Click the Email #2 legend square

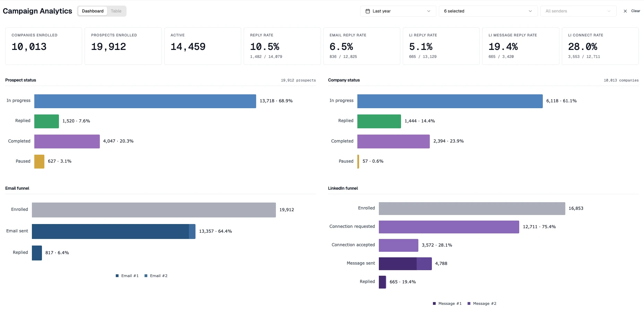tap(146, 276)
